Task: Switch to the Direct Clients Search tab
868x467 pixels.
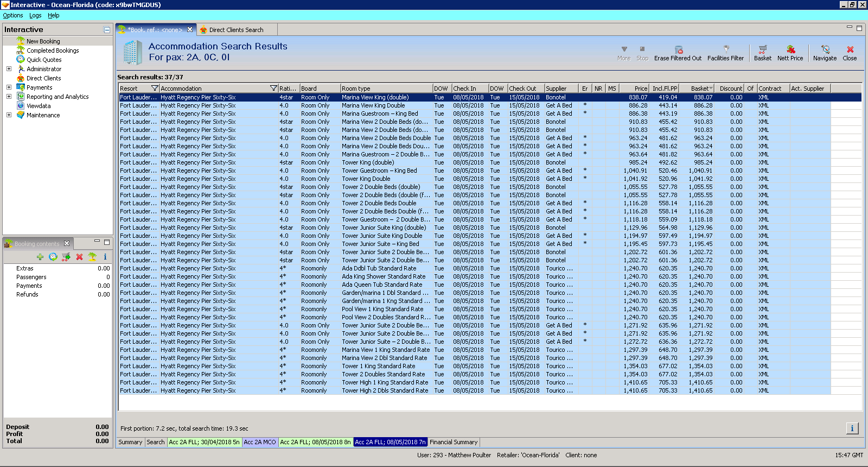Action: pyautogui.click(x=236, y=30)
